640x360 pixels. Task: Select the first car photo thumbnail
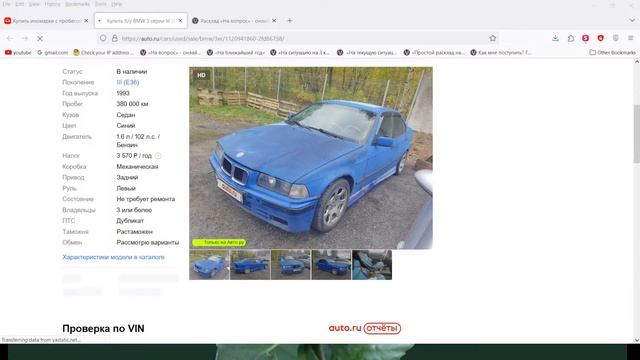coord(209,265)
